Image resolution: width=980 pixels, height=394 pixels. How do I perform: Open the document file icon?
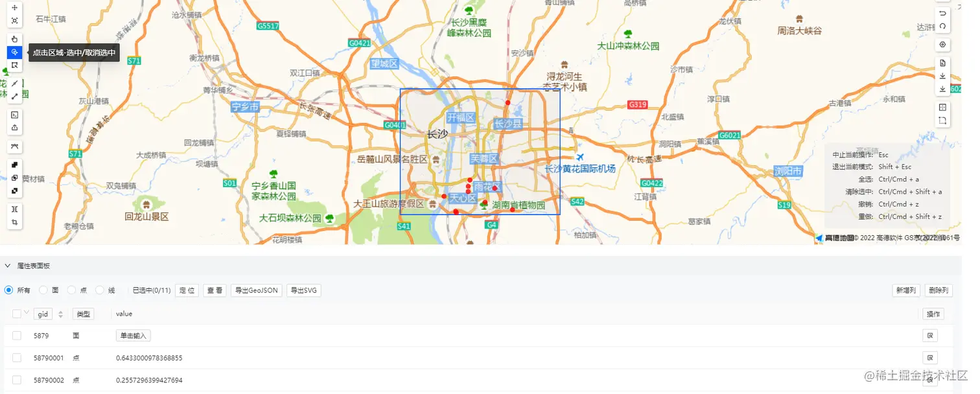[x=942, y=63]
